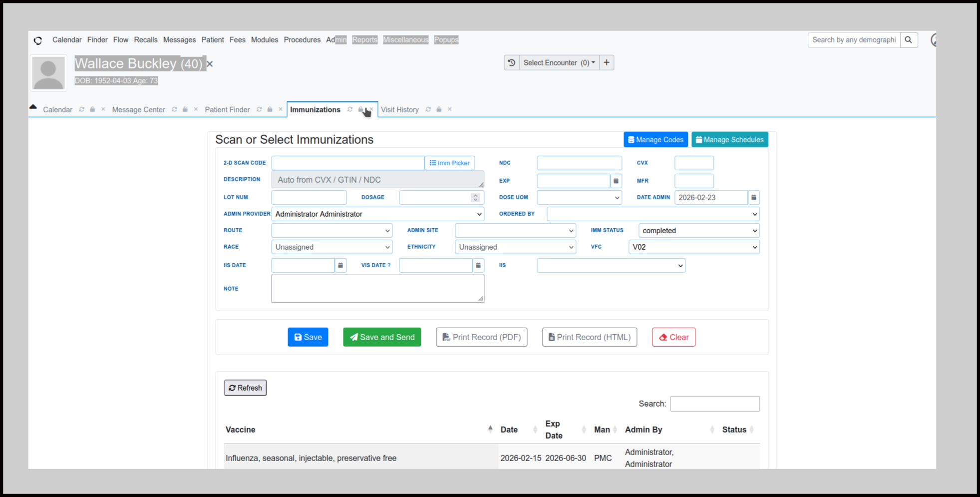Click into the Lot Num input field

(x=309, y=197)
